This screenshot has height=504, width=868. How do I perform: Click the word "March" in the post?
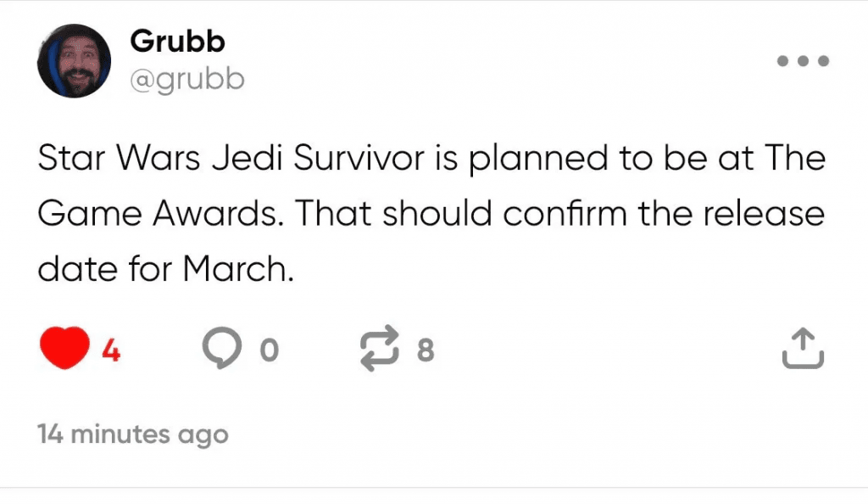(232, 268)
